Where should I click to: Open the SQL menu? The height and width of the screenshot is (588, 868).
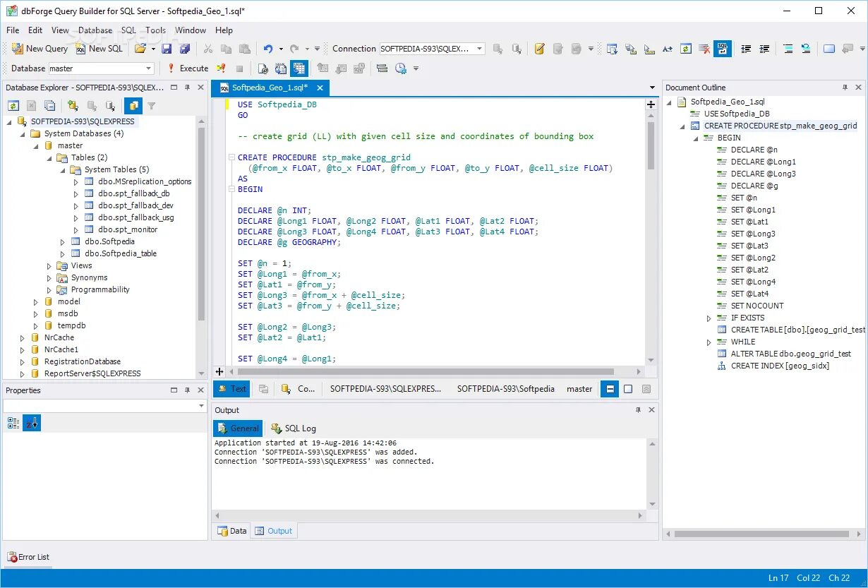click(x=128, y=30)
